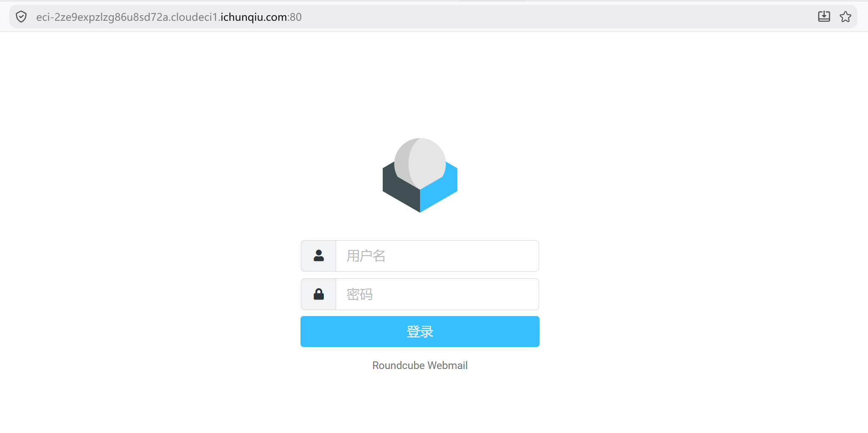Focus the 密码 password input field
The height and width of the screenshot is (433, 868).
(x=437, y=294)
